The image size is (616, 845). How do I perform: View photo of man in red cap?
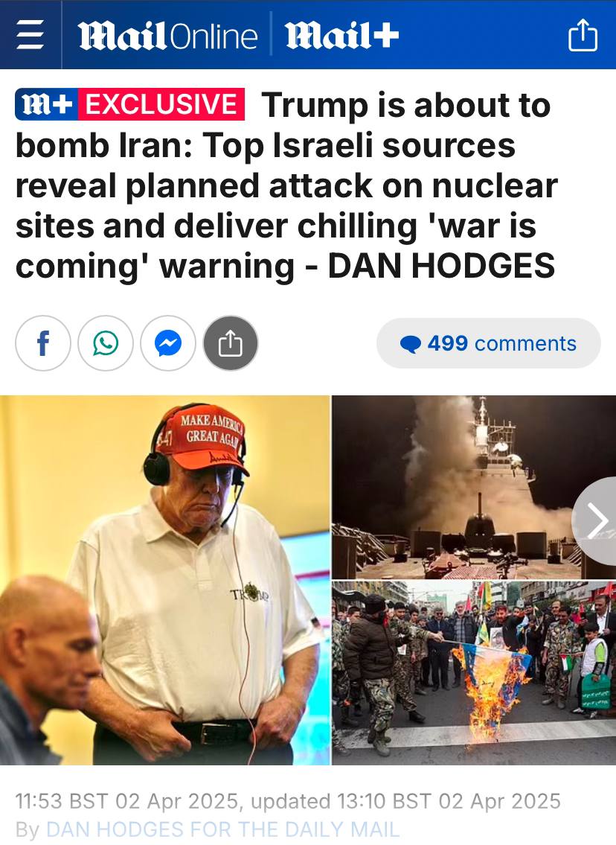point(164,580)
